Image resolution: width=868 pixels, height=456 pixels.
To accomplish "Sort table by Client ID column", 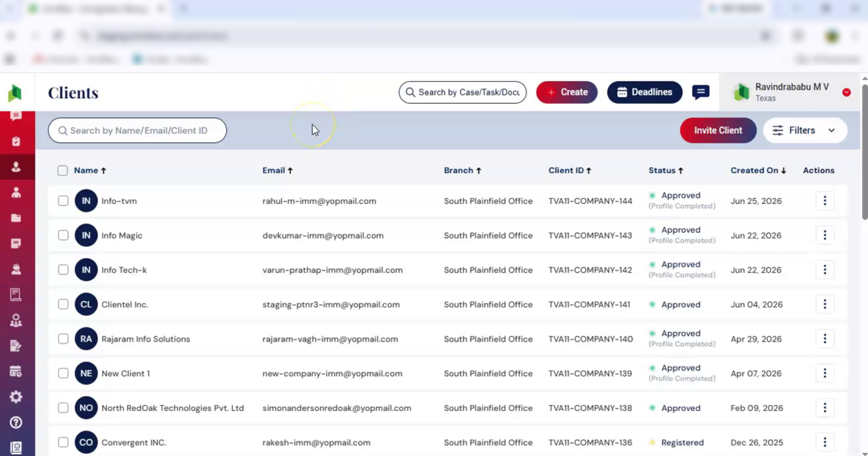I will (570, 170).
